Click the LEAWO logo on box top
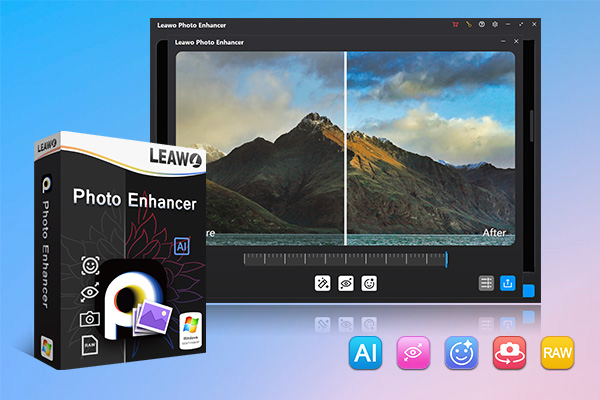 click(x=175, y=157)
